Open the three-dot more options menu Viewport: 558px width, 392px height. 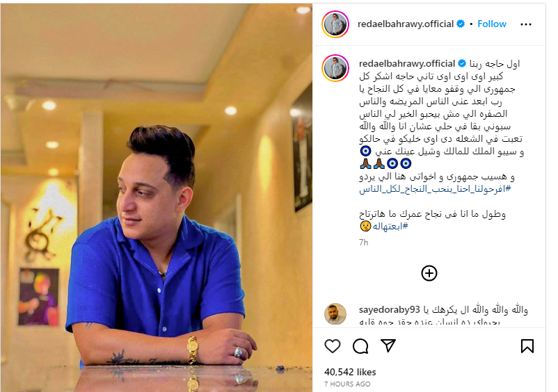coord(525,24)
